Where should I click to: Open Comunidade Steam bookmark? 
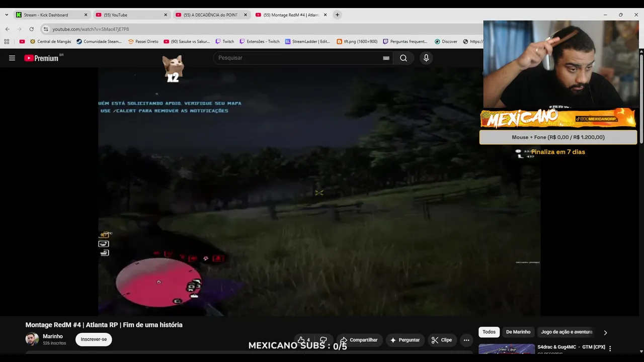99,42
